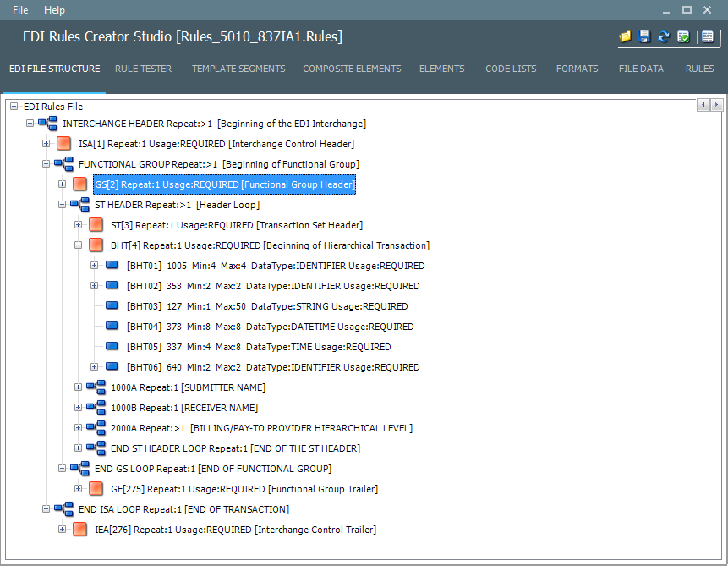The image size is (728, 566).
Task: Switch to the FORMATS tab
Action: (577, 69)
